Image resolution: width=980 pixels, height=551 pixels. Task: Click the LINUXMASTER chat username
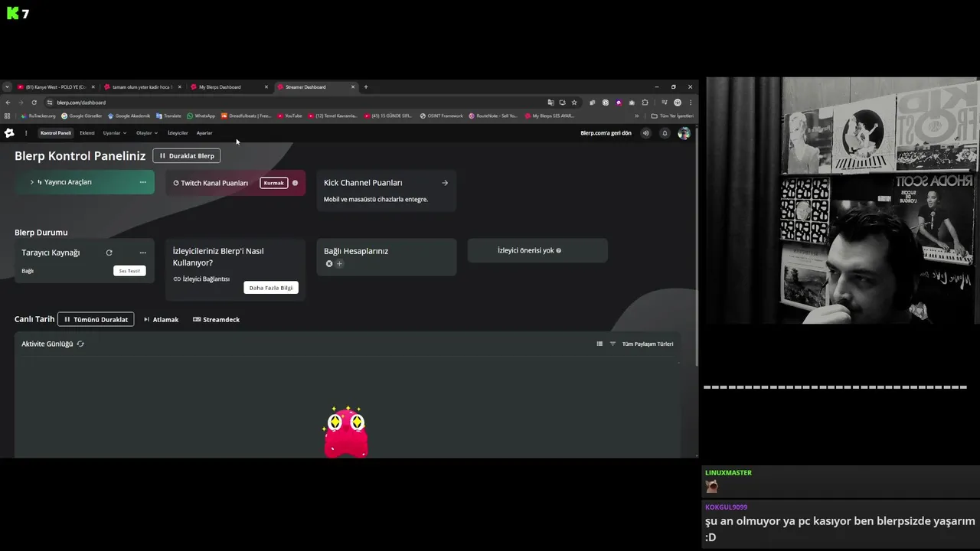pos(728,473)
